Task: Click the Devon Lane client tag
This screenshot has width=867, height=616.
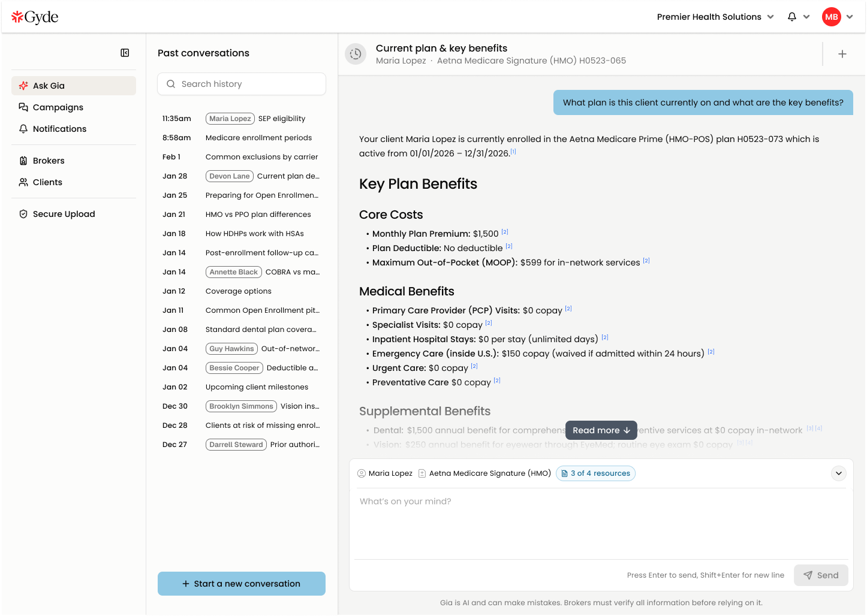Action: point(230,176)
